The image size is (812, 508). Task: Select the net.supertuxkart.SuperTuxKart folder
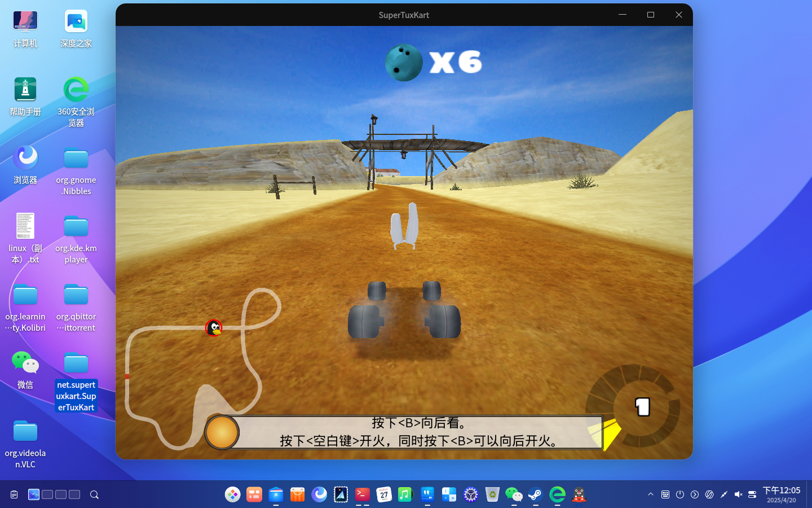(x=76, y=382)
